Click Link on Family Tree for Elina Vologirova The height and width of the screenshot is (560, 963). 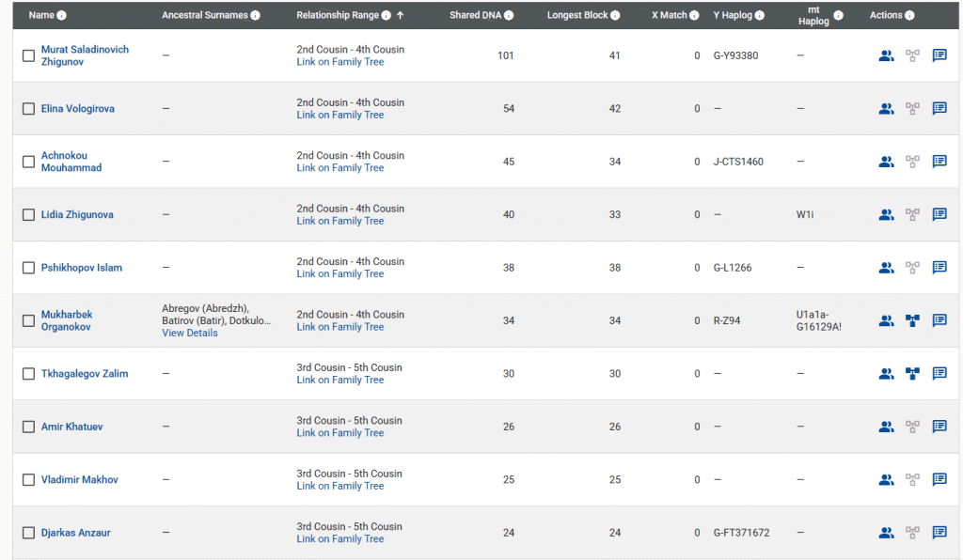tap(339, 115)
